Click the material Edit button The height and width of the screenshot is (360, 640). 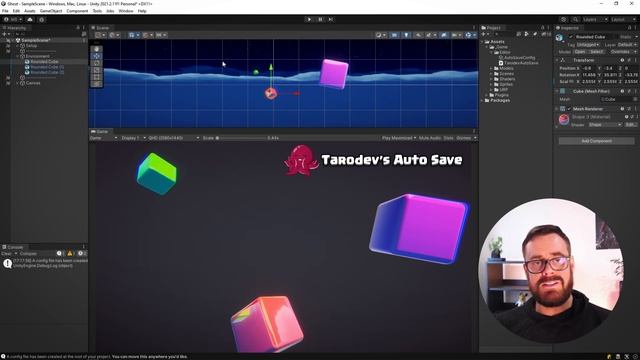tap(630, 124)
